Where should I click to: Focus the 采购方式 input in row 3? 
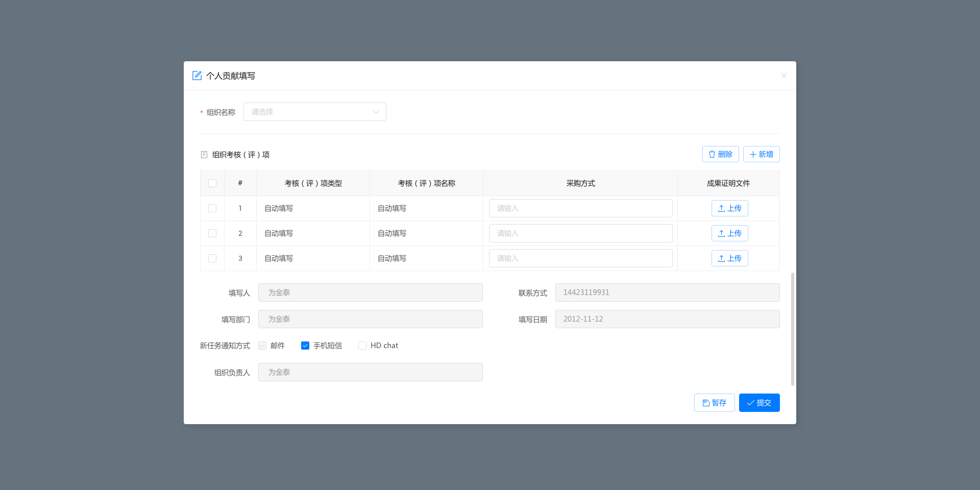581,258
